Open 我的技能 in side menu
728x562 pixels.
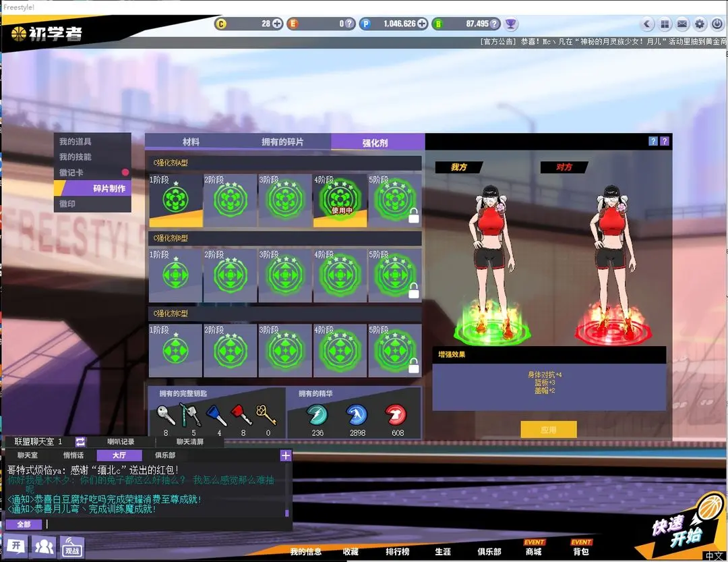(x=92, y=157)
